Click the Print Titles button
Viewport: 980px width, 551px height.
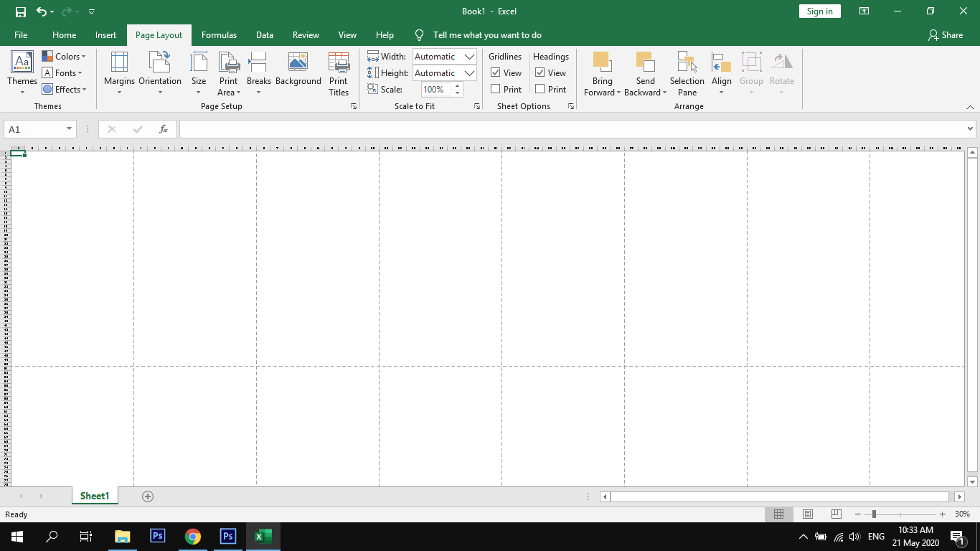(339, 73)
